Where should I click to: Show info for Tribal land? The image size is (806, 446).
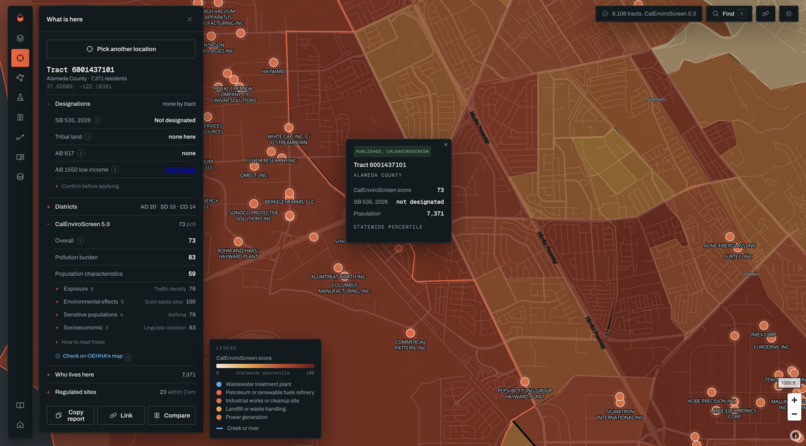pyautogui.click(x=88, y=137)
